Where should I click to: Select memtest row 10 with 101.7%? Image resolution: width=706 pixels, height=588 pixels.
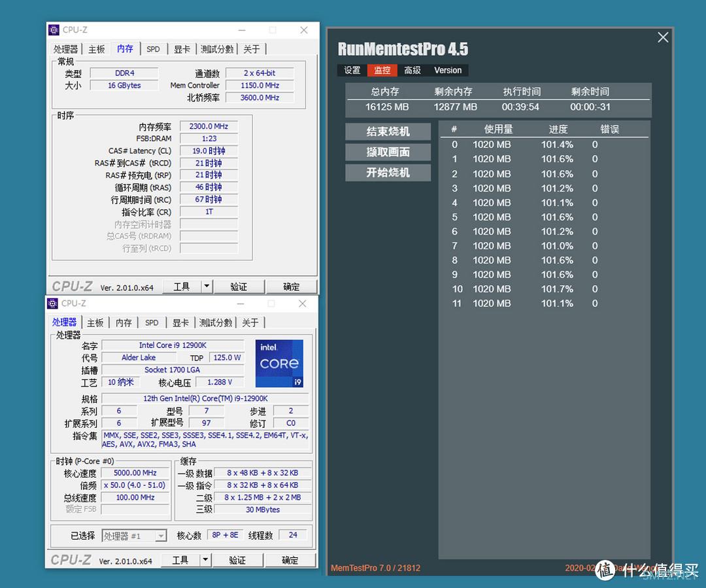point(544,289)
